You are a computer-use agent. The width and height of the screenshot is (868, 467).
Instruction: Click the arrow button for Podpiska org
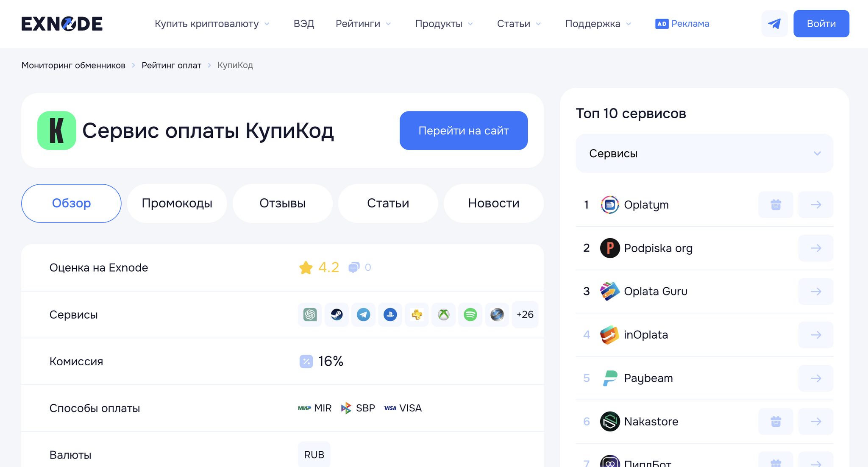click(815, 248)
